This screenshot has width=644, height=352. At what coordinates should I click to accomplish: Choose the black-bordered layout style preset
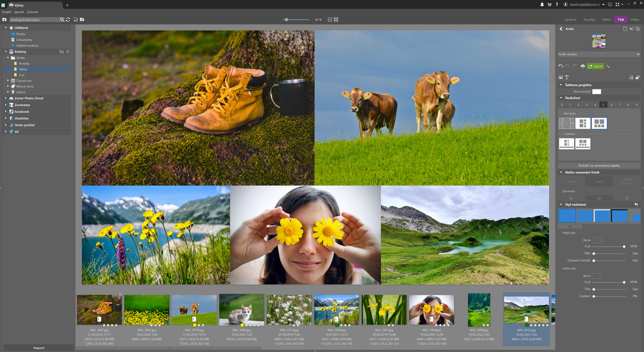pos(620,215)
